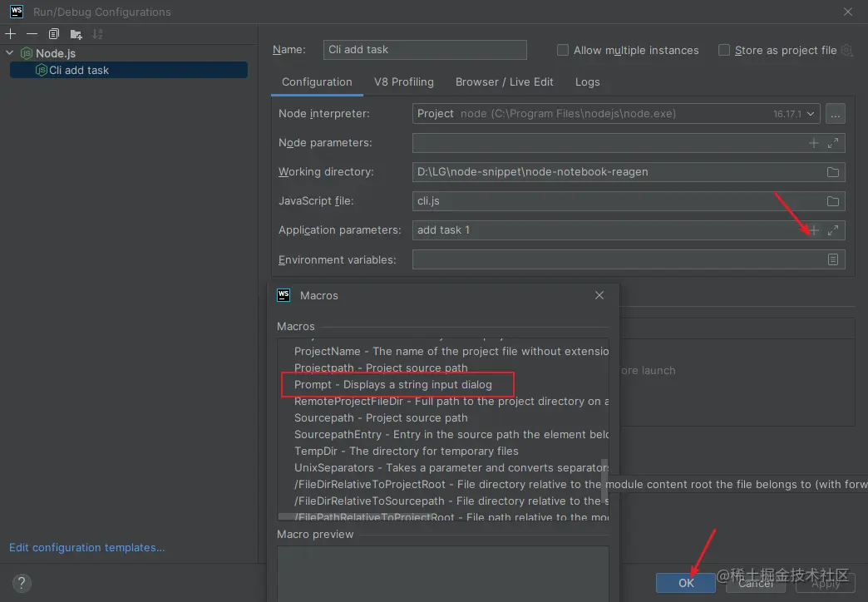
Task: Enable Store as project file
Action: pos(723,50)
